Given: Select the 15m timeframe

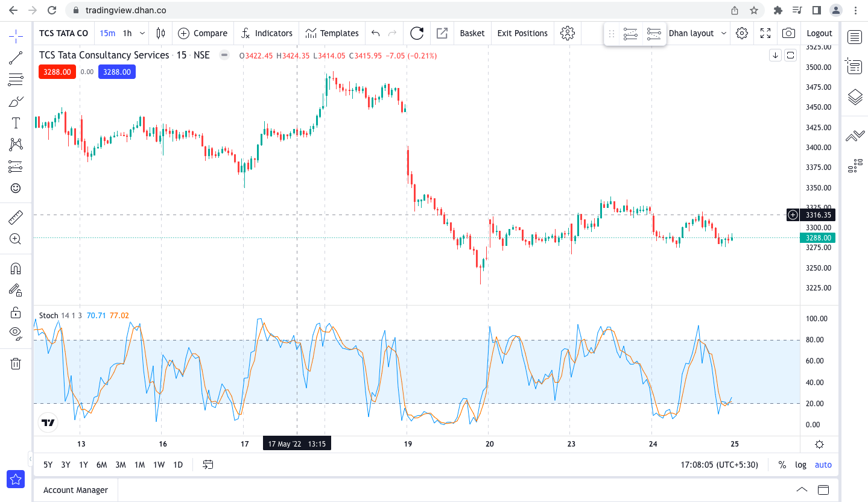Looking at the screenshot, I should click(107, 33).
